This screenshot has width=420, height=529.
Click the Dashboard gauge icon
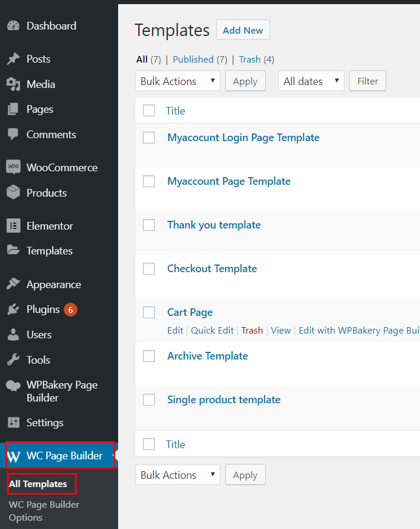[x=14, y=26]
